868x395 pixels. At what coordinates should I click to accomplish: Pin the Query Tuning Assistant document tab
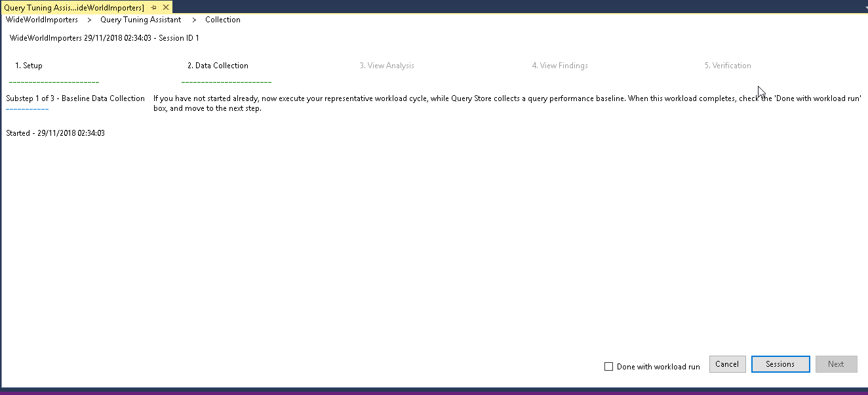[153, 7]
